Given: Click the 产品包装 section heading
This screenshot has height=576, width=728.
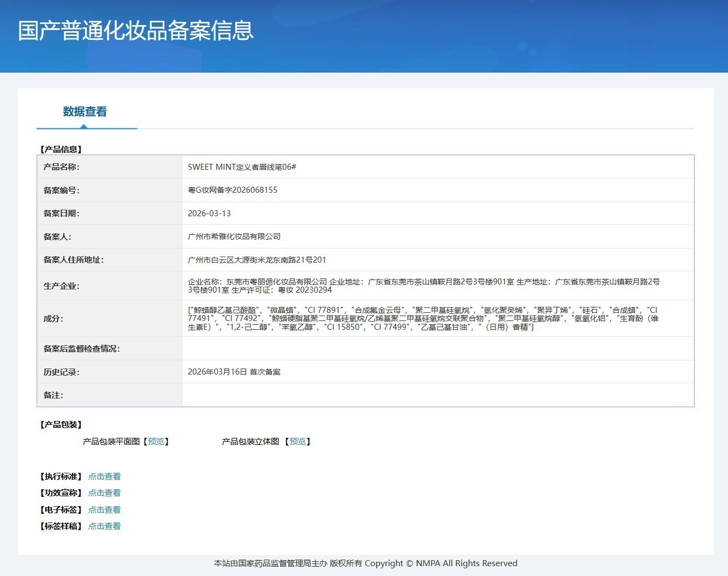Looking at the screenshot, I should (x=61, y=425).
